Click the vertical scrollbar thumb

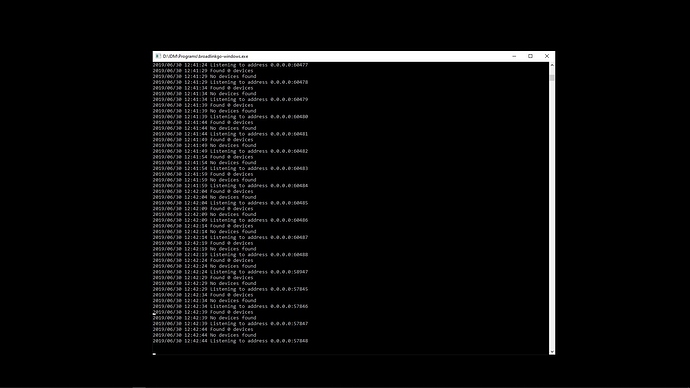point(552,78)
